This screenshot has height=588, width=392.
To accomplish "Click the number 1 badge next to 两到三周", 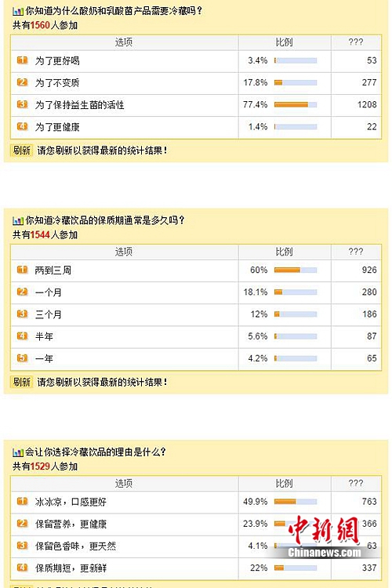I will pos(22,270).
